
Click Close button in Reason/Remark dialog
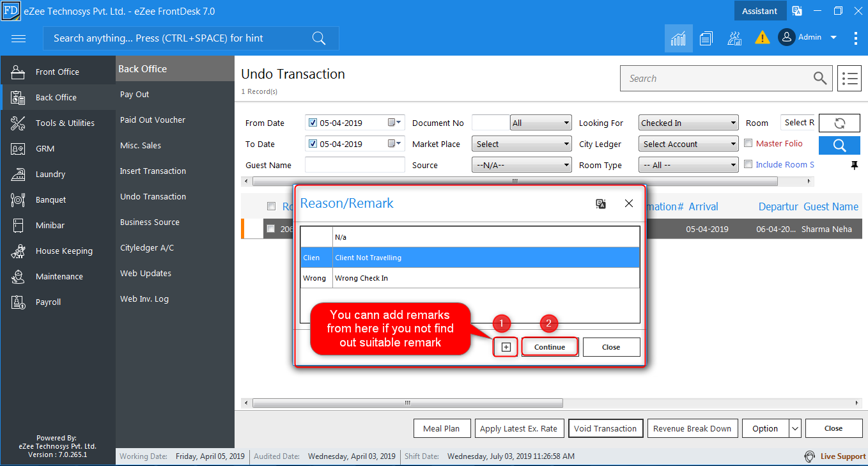(611, 347)
